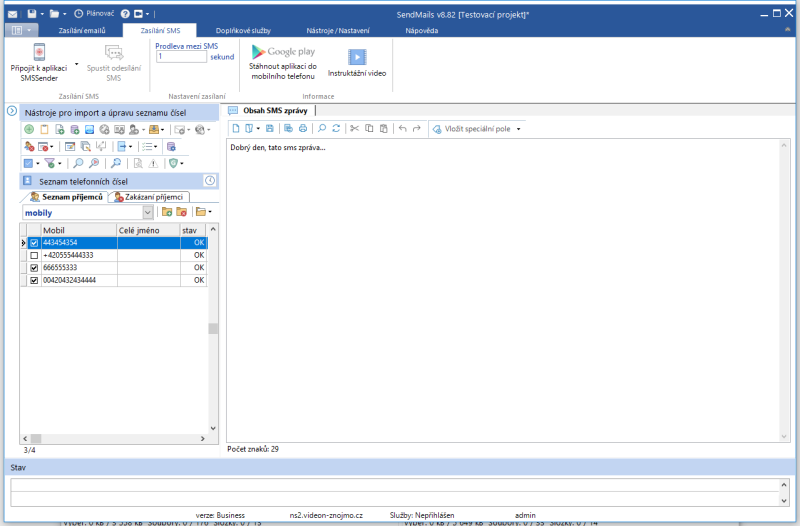The width and height of the screenshot is (800, 526).
Task: Toggle checkbox next to 00420432434444
Action: (x=34, y=281)
